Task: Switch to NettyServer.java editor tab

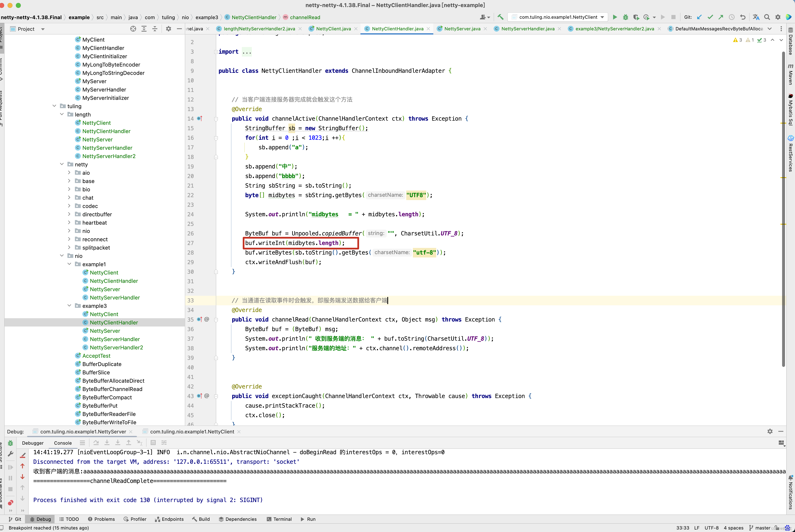Action: point(462,29)
